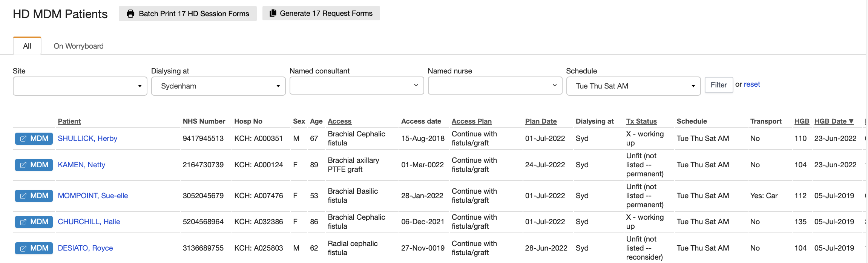Open the Schedule Tue Thu Sat AM dropdown
The height and width of the screenshot is (263, 868).
tap(633, 86)
